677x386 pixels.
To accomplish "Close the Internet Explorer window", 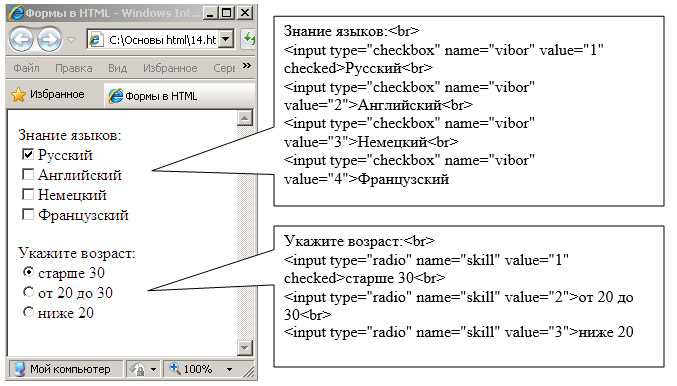I will [x=245, y=13].
